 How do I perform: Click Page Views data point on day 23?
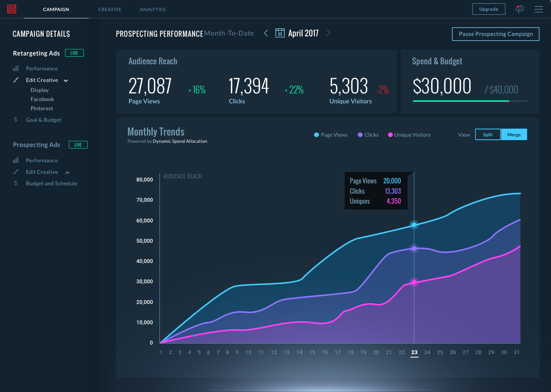[x=414, y=225]
